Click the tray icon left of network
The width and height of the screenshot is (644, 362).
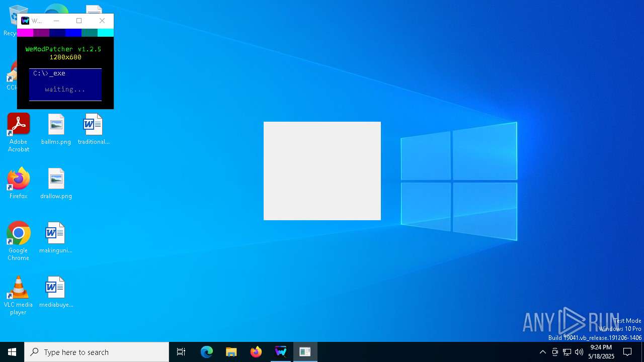(x=555, y=352)
